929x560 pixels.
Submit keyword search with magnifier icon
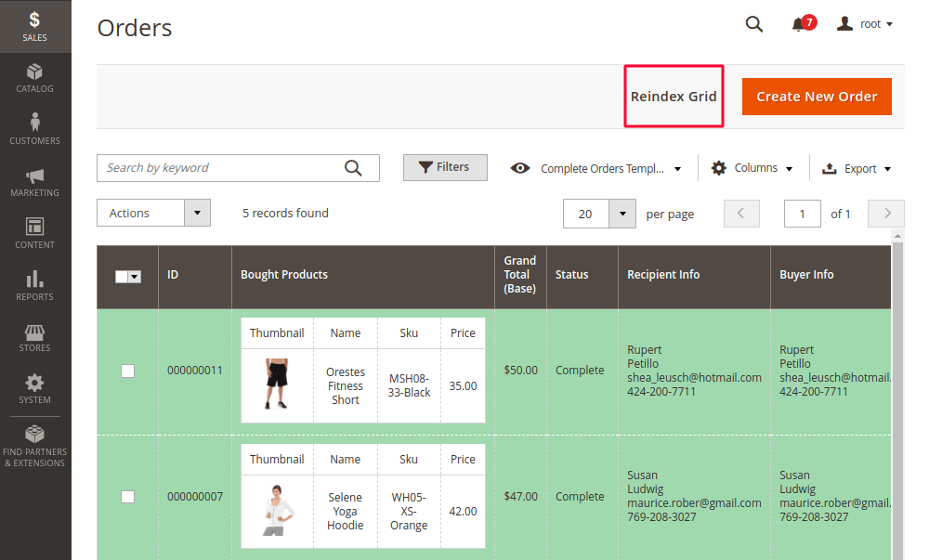pyautogui.click(x=353, y=168)
